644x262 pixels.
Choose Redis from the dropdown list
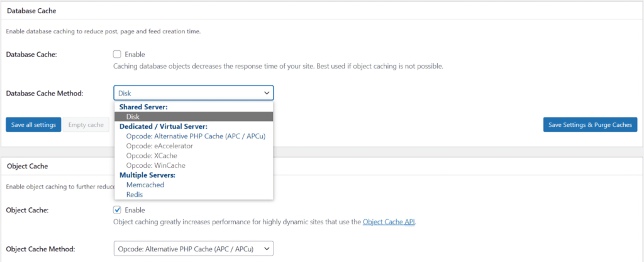click(135, 195)
